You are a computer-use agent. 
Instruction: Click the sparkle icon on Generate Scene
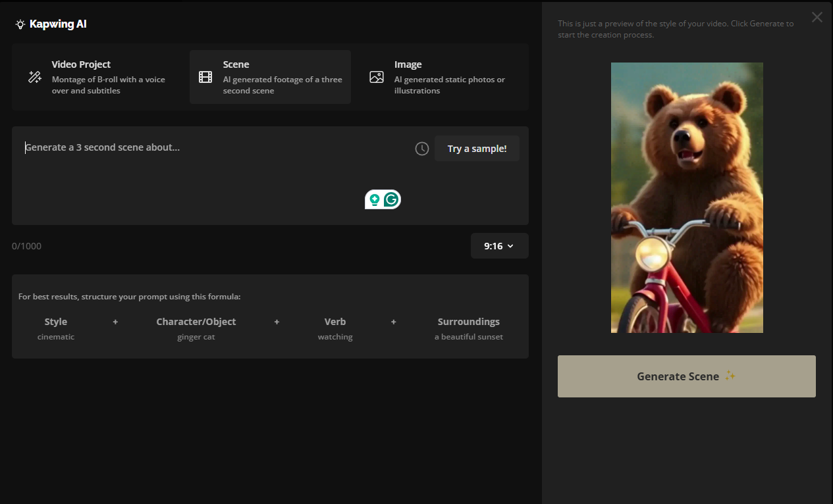point(730,376)
